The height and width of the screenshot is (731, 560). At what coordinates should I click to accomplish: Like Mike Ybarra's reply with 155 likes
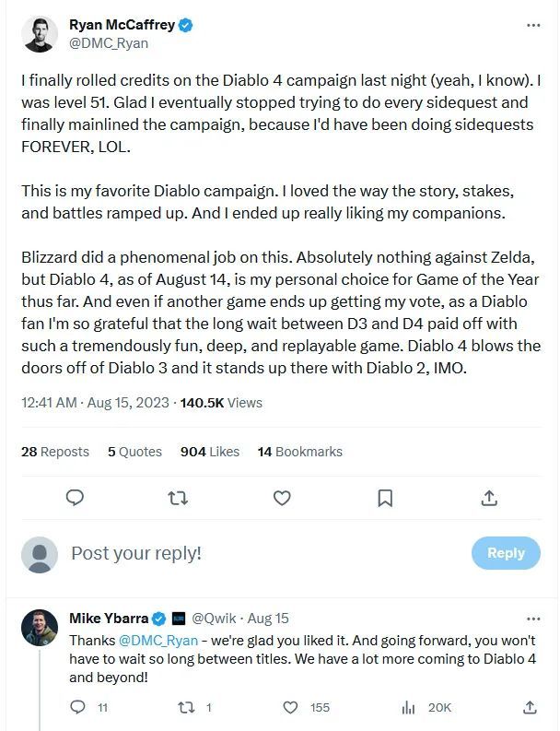pyautogui.click(x=291, y=707)
